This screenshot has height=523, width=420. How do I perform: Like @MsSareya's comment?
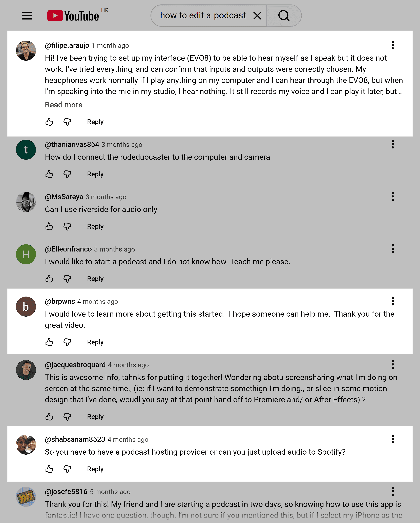click(x=49, y=226)
